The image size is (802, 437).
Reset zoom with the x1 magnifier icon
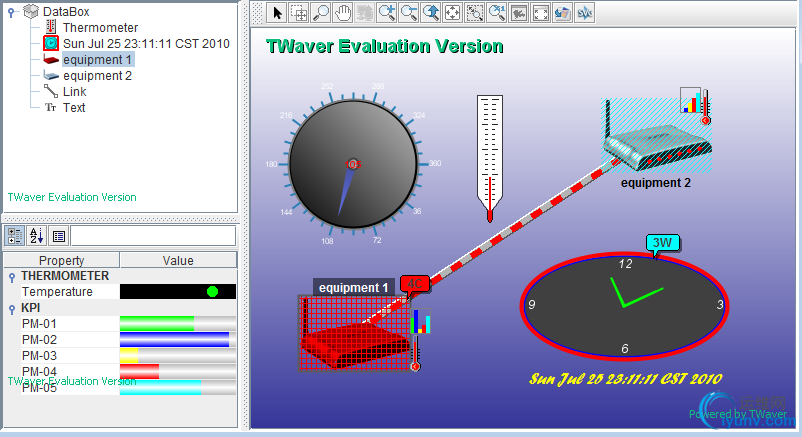tap(497, 13)
